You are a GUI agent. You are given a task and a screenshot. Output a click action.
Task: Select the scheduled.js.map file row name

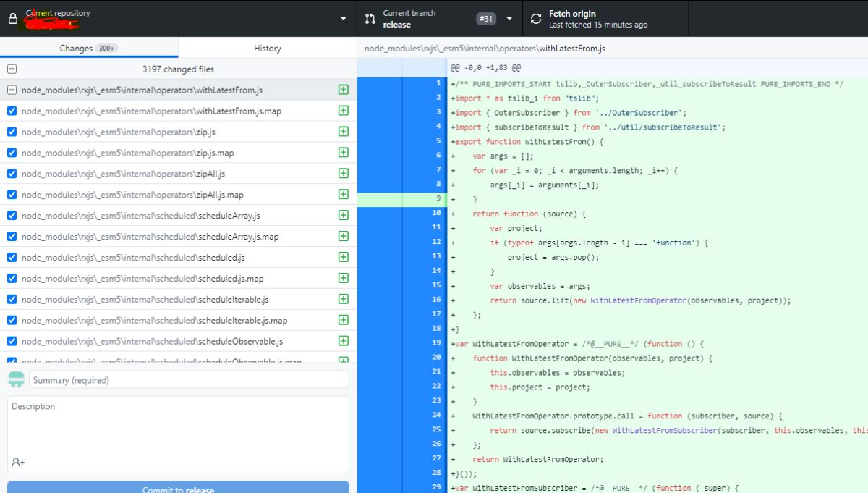coord(142,278)
